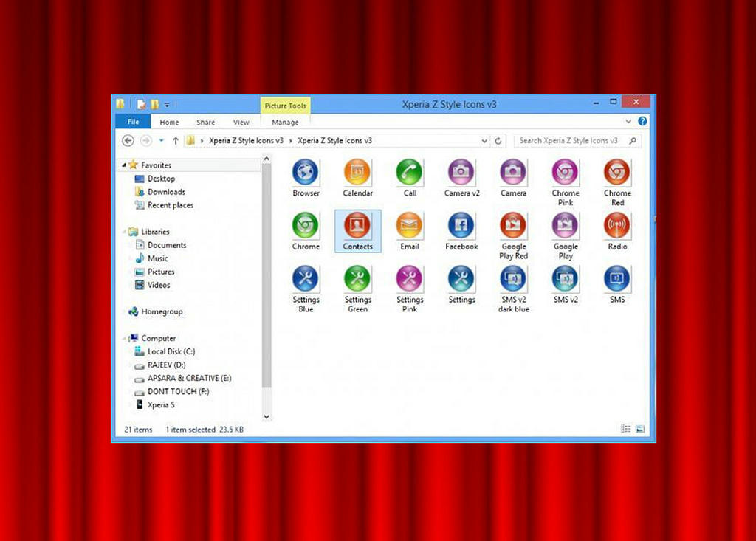Viewport: 756px width, 541px height.
Task: Select the Facebook icon file
Action: [x=461, y=232]
